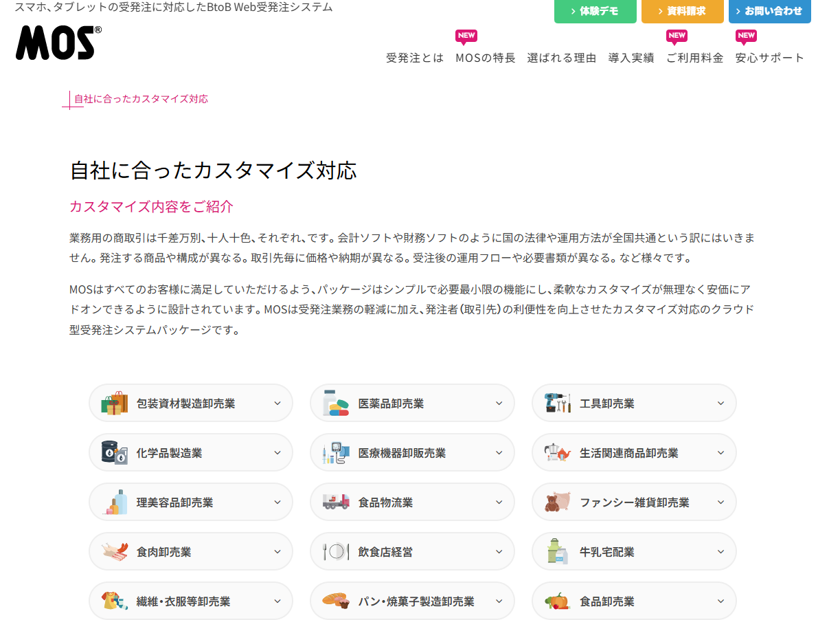Click the 食肉卸売業 label

click(x=164, y=552)
